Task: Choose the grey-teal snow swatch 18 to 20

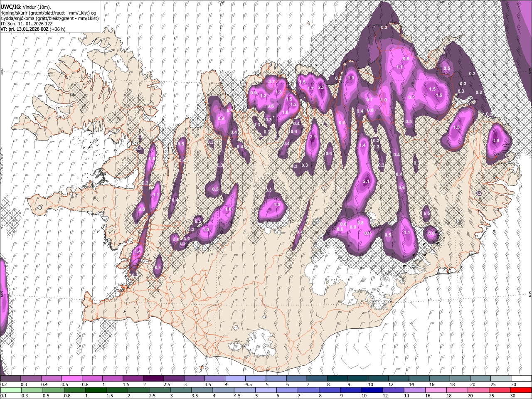Action: click(x=459, y=378)
